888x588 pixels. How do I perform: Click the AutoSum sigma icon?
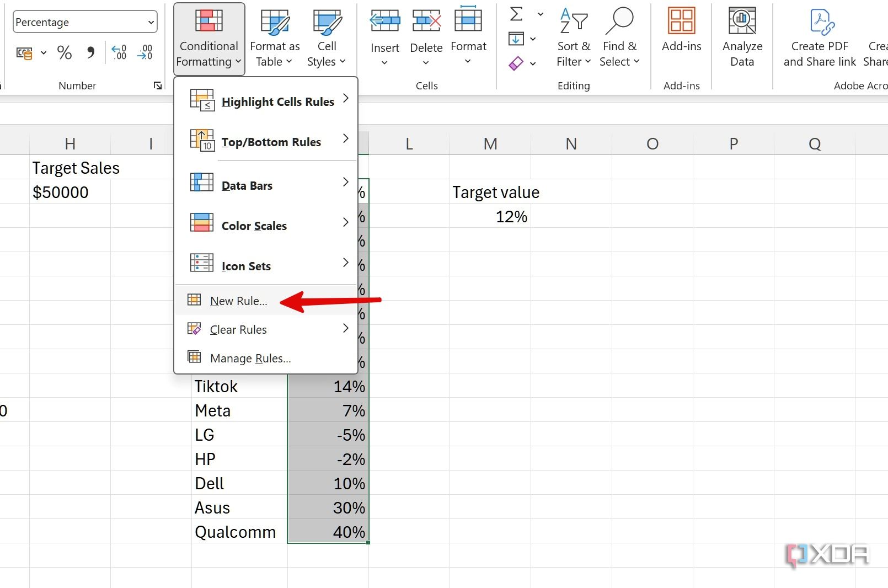pyautogui.click(x=517, y=14)
